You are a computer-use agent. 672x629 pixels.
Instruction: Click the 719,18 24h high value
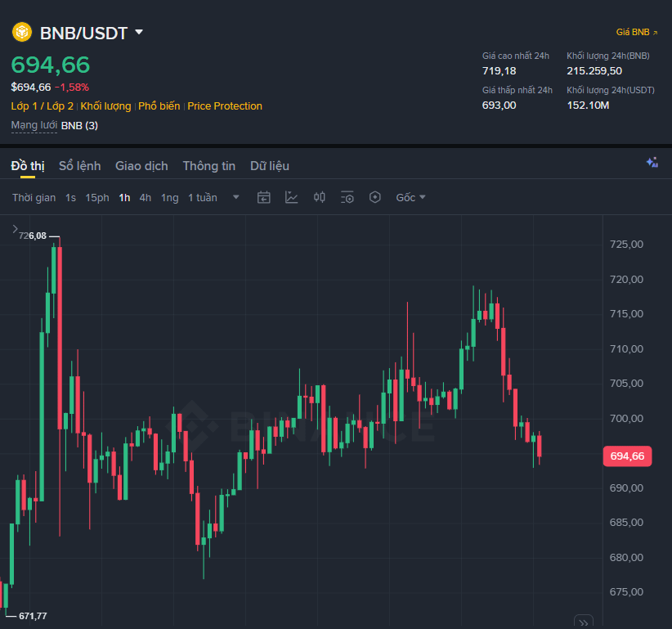coord(499,70)
